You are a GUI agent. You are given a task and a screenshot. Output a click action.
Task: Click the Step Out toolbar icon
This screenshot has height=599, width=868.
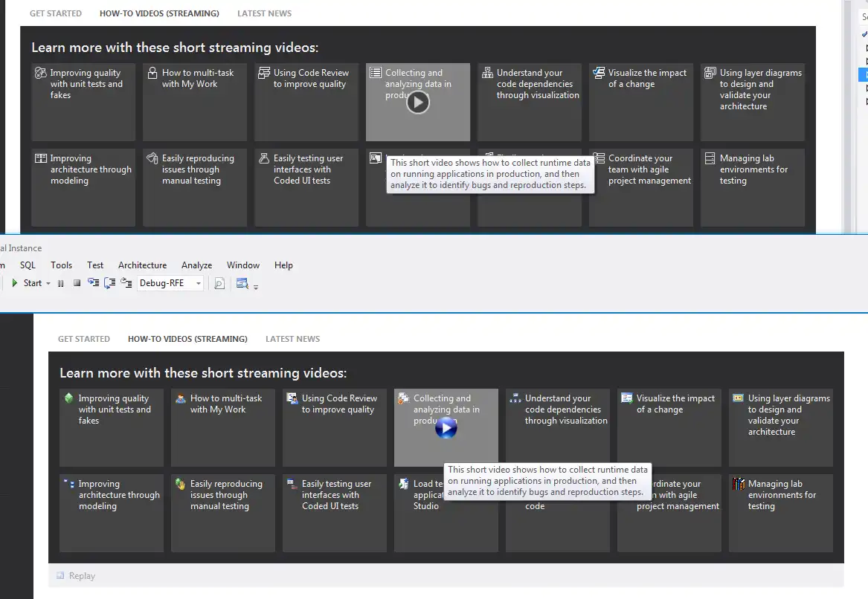tap(126, 283)
